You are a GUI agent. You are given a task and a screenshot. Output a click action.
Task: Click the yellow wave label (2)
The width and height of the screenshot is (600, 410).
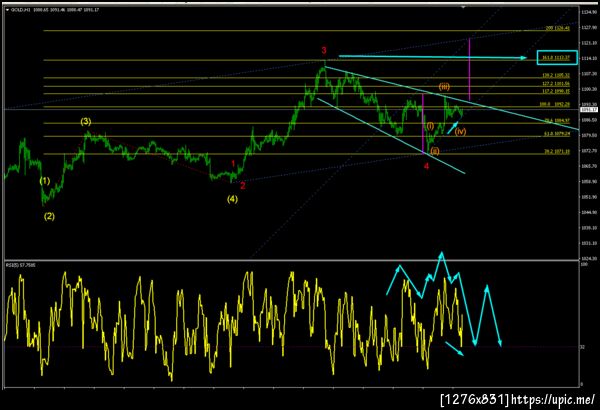49,216
